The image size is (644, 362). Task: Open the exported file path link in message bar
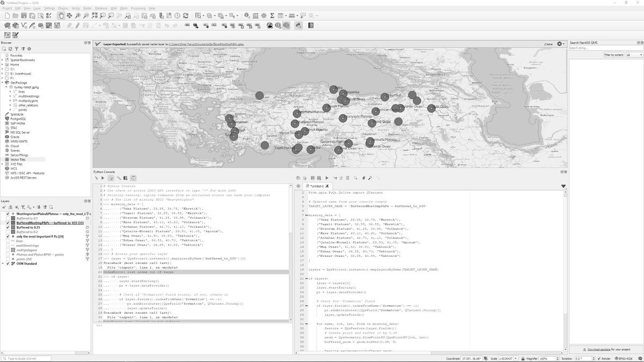[207, 44]
